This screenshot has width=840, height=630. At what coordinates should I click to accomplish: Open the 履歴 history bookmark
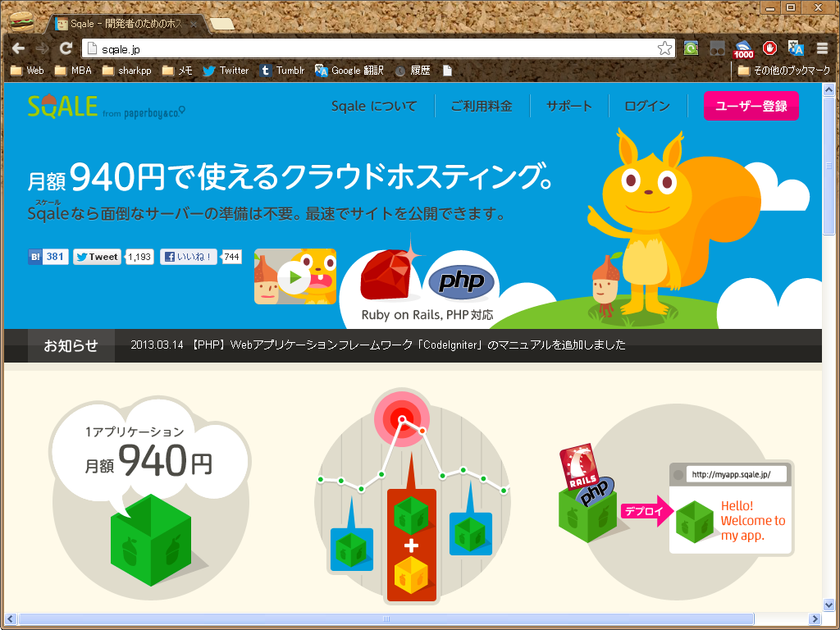click(x=413, y=71)
